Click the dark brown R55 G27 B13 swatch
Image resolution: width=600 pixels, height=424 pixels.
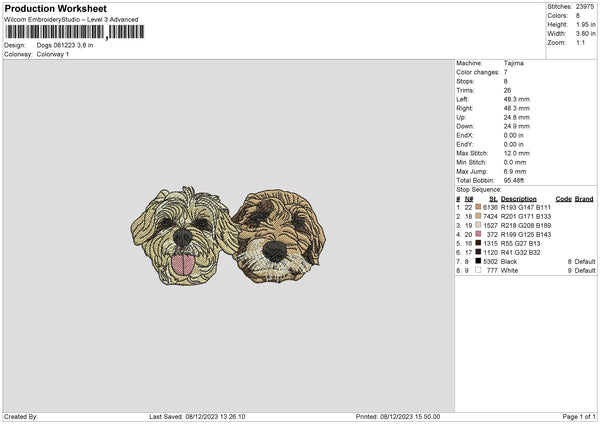tap(479, 243)
